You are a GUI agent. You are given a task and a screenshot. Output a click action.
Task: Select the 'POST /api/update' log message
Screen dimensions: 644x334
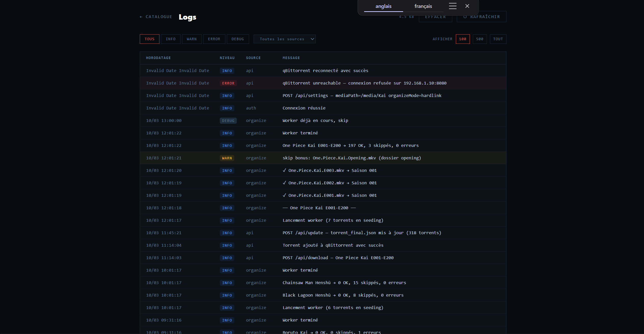click(362, 233)
